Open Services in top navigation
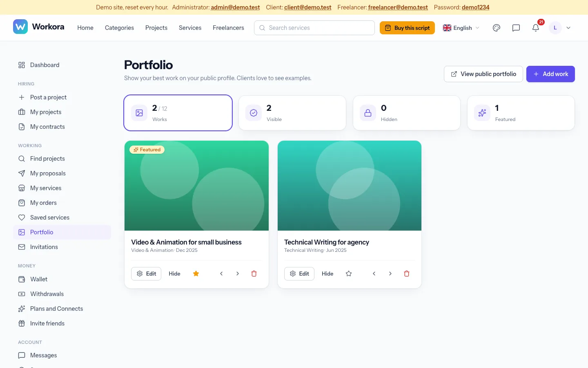 point(190,28)
